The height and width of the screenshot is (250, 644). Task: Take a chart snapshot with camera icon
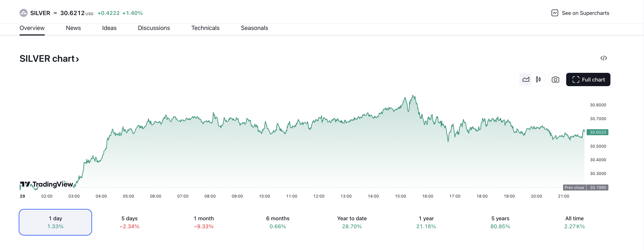pos(555,79)
